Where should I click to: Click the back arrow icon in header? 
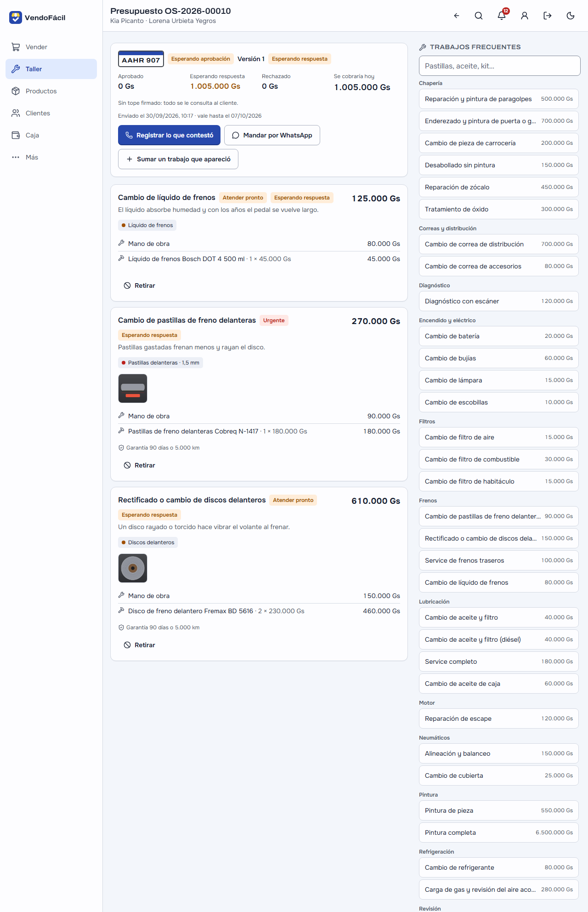click(x=456, y=16)
